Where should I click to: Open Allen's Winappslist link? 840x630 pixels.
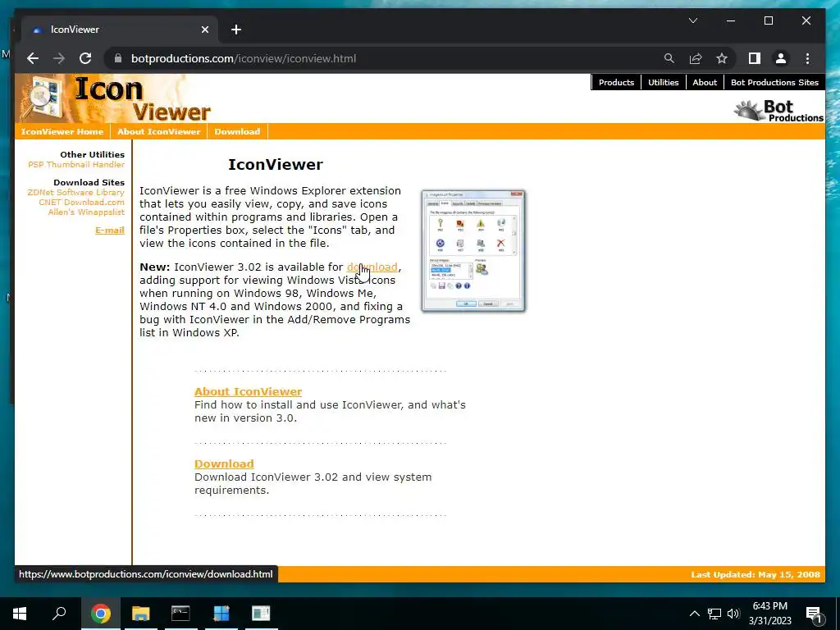pyautogui.click(x=86, y=212)
